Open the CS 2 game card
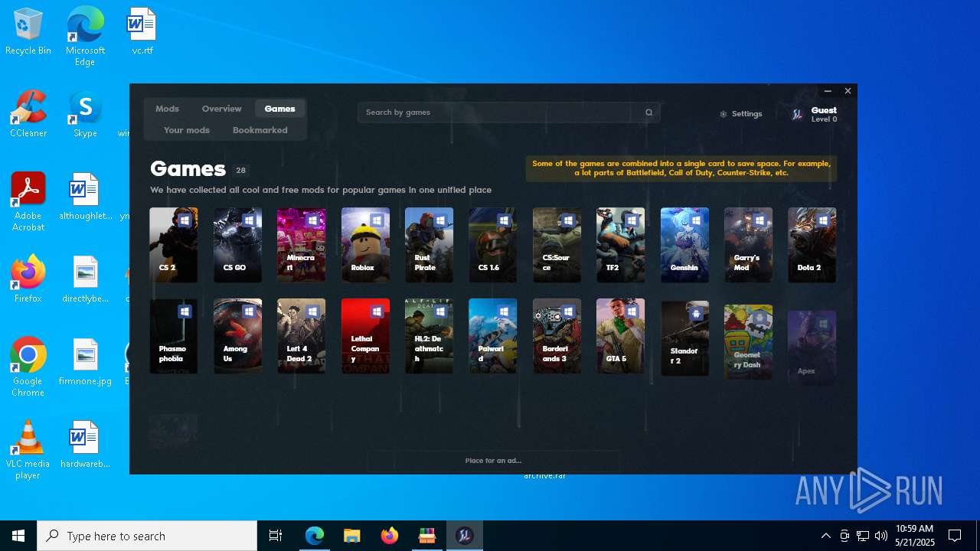The width and height of the screenshot is (980, 551). 174,245
